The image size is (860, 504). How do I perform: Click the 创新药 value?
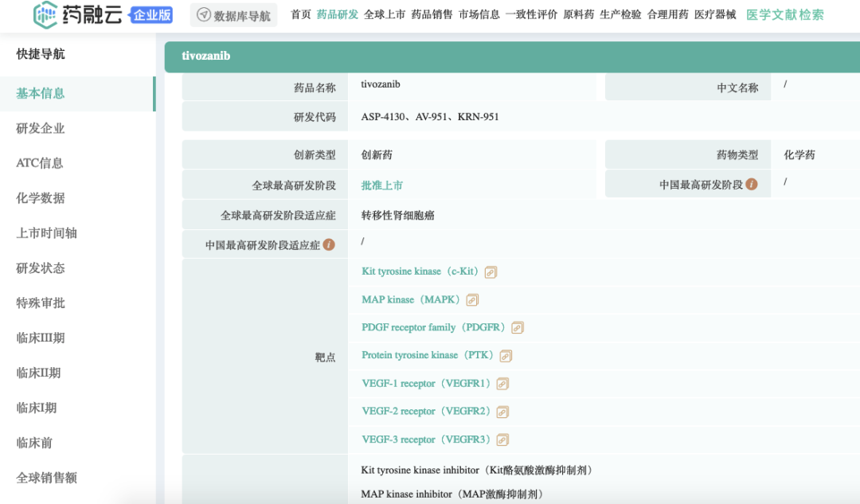[377, 155]
